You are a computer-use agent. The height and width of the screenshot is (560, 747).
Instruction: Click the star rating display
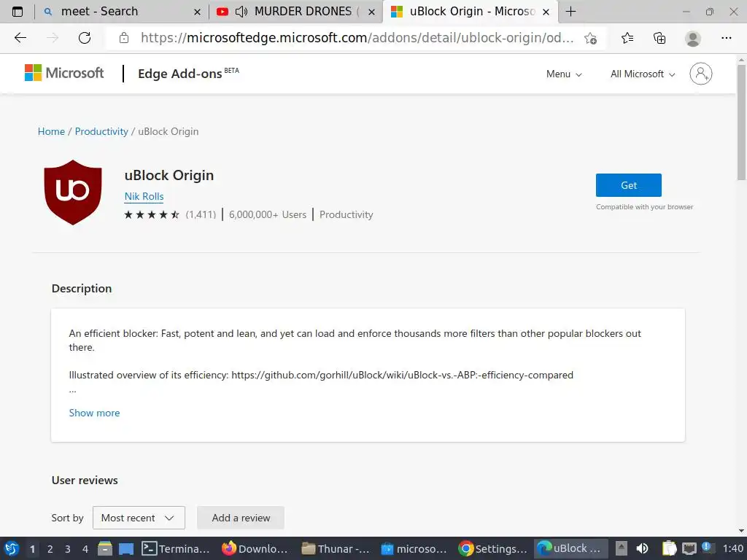tap(152, 215)
